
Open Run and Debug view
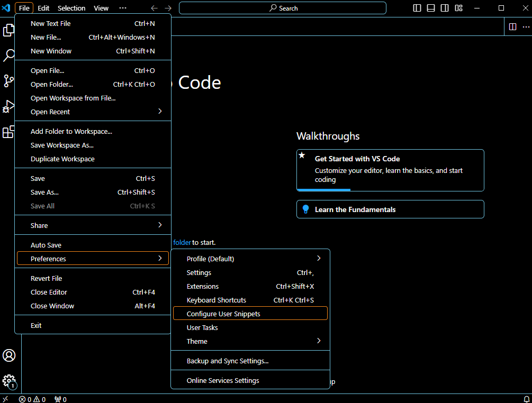tap(8, 106)
